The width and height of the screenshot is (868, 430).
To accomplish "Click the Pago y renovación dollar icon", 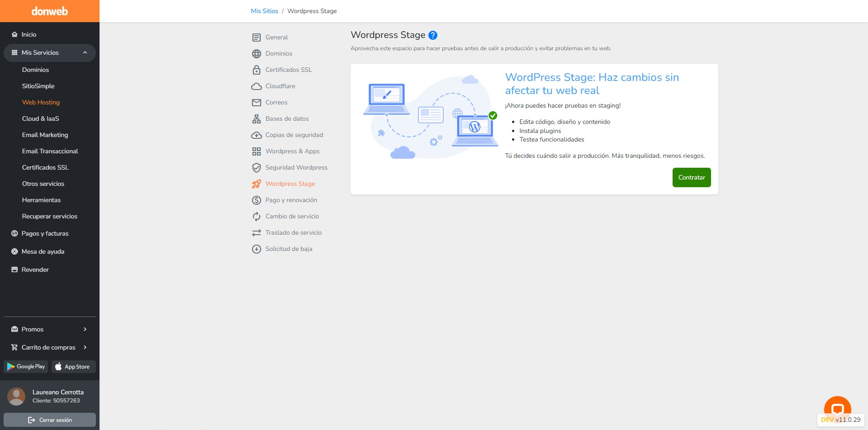I will tap(256, 200).
